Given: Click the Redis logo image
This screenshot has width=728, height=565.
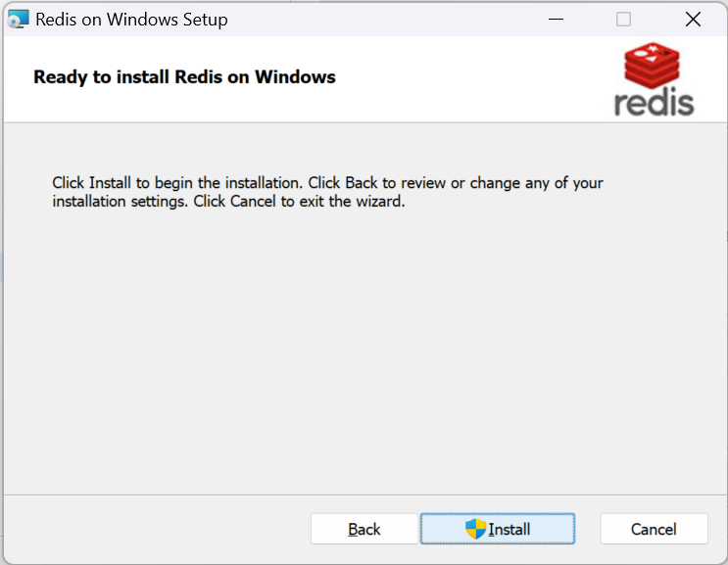Looking at the screenshot, I should (654, 79).
